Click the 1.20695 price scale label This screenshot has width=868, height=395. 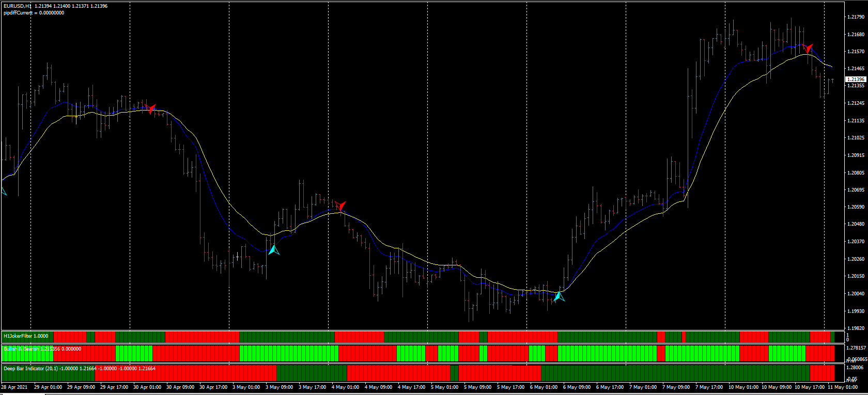(x=856, y=190)
